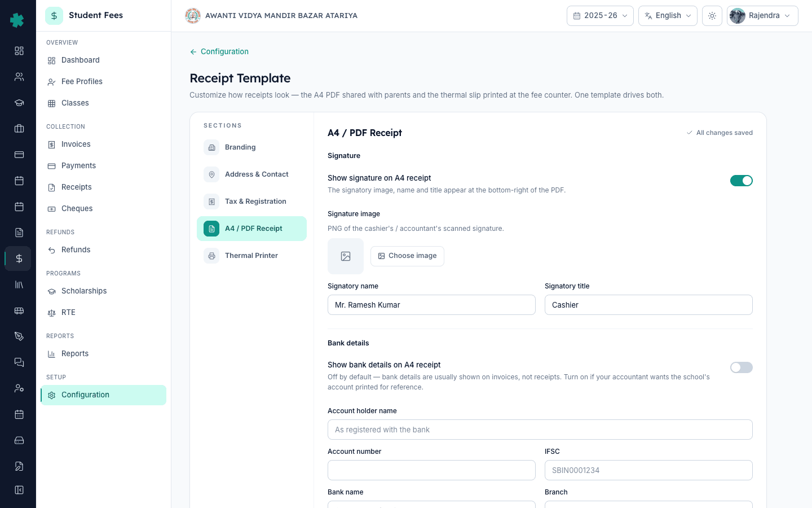Open the document lines icon in dark rail
The height and width of the screenshot is (508, 812).
[x=19, y=233]
